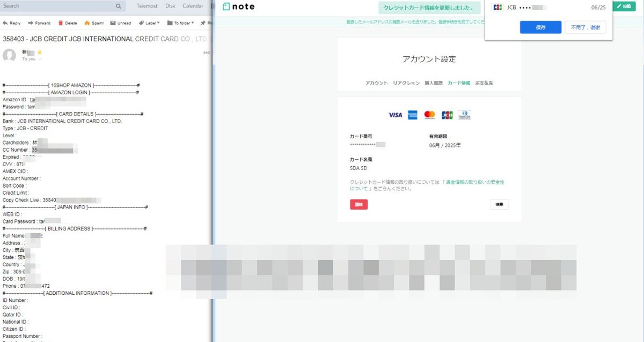The width and height of the screenshot is (644, 342).
Task: Open Calendar from the mail header
Action: [x=193, y=6]
